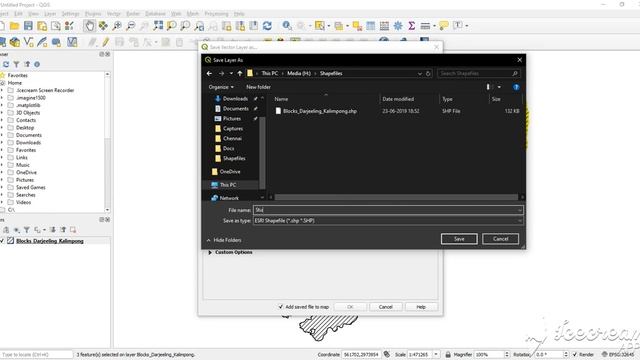
Task: Click Type to locate search field
Action: 37,354
